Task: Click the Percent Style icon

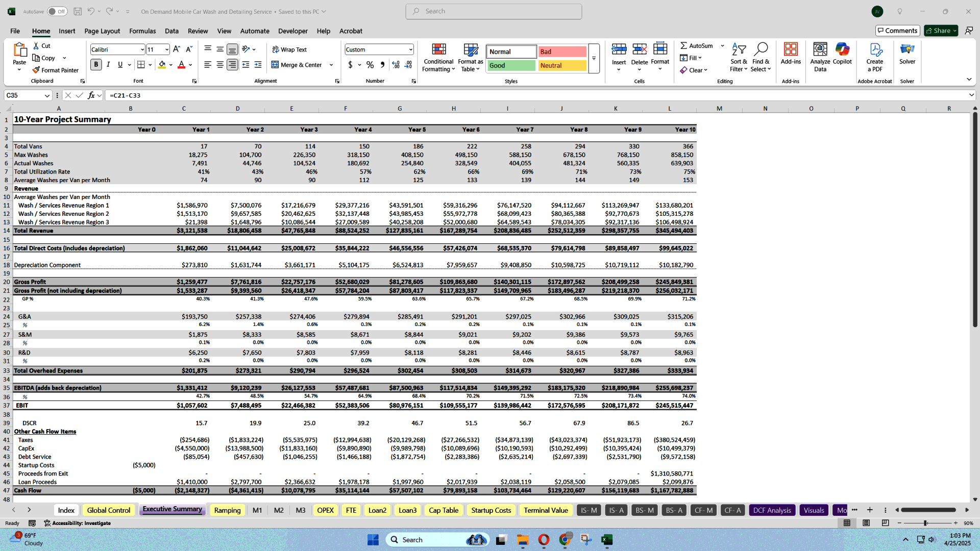Action: [370, 65]
